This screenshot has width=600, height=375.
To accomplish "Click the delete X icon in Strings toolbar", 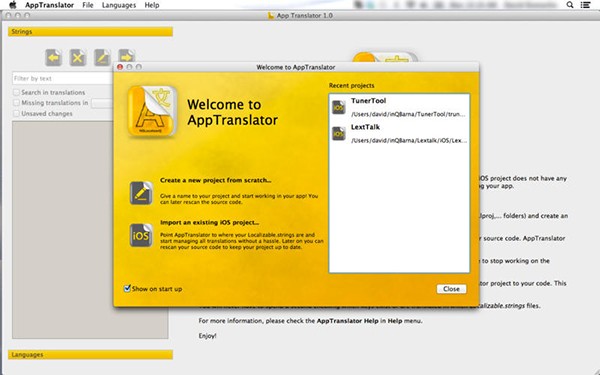I will click(x=78, y=58).
